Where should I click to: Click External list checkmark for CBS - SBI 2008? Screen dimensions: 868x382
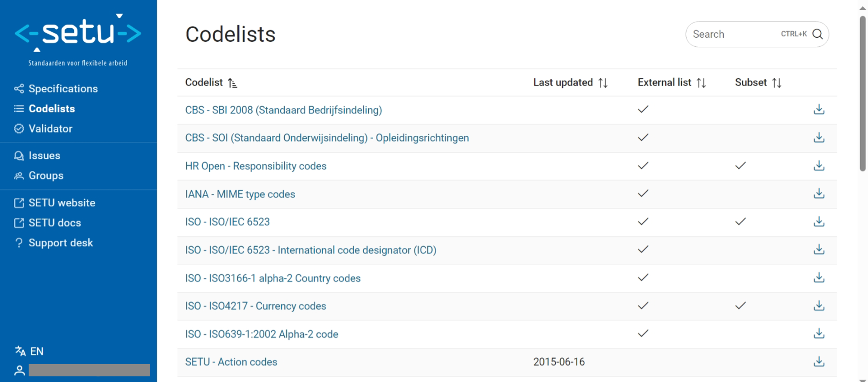[643, 109]
